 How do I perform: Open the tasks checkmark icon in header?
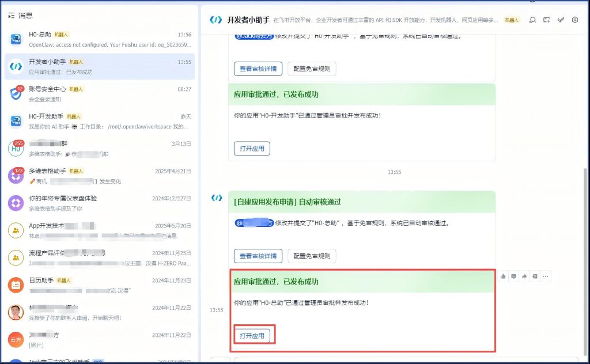[561, 20]
